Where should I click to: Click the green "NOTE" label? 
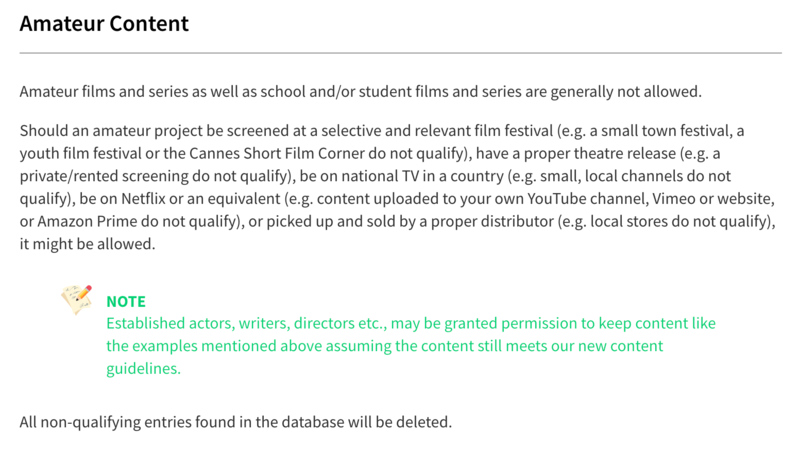126,301
